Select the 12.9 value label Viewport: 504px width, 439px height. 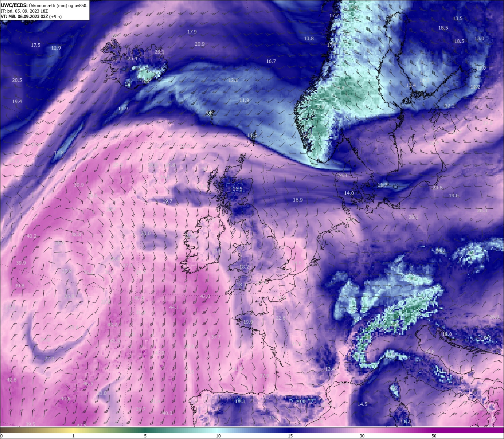[x=56, y=48]
